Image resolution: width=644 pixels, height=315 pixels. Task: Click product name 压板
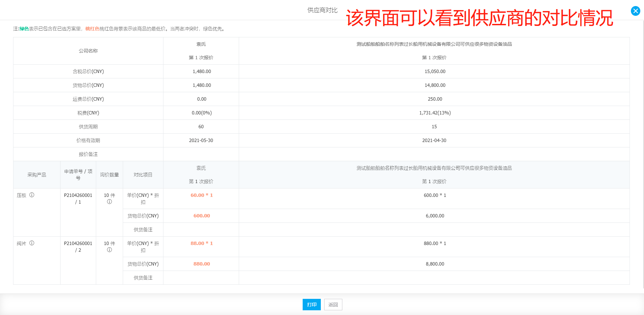click(22, 195)
